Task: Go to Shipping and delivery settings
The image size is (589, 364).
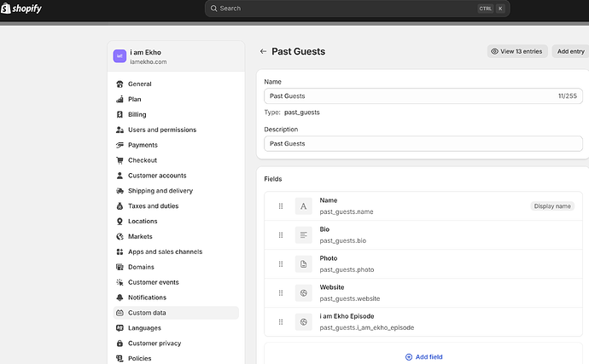Action: [160, 191]
